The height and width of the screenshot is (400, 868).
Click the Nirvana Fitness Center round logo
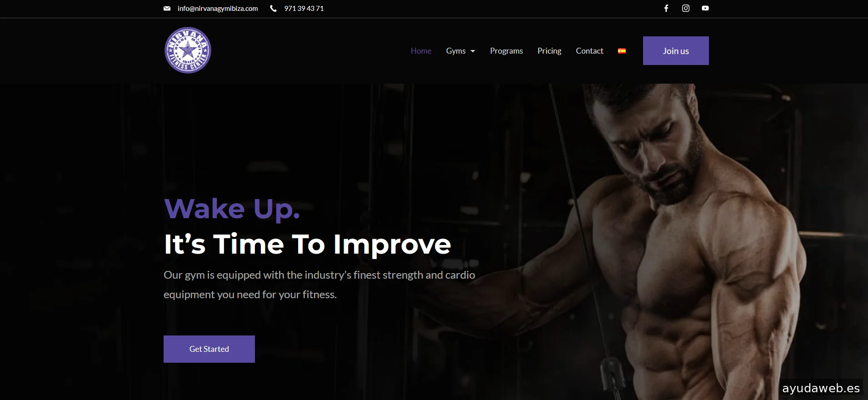(x=188, y=50)
